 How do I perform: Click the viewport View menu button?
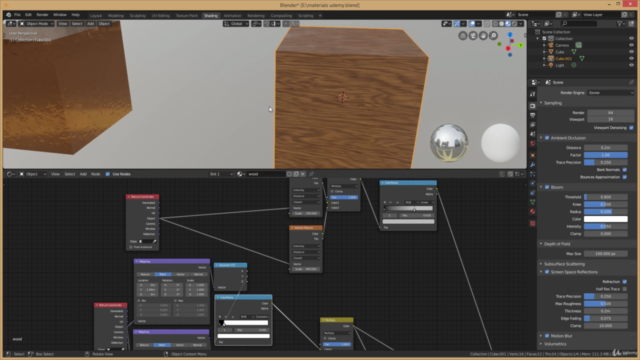pos(62,24)
